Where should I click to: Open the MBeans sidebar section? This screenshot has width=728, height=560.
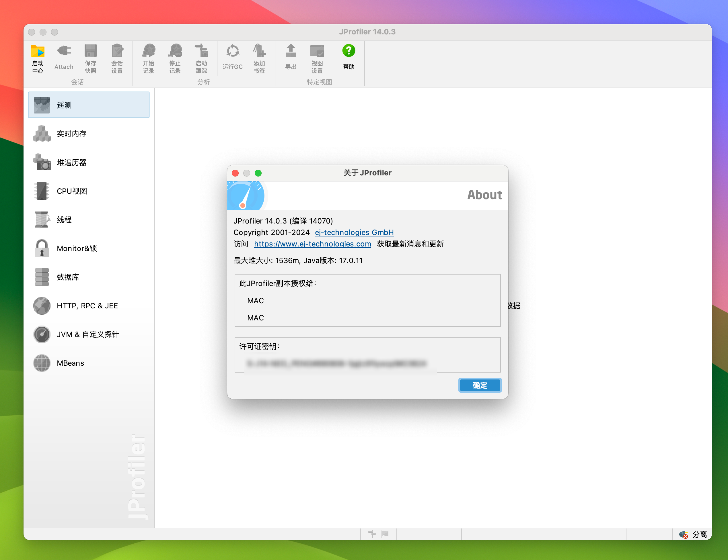(x=89, y=363)
